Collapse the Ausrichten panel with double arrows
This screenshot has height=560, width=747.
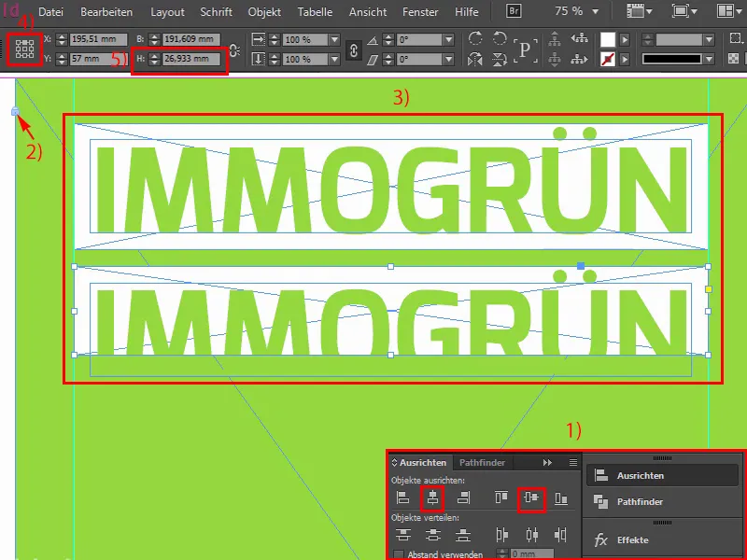point(547,462)
